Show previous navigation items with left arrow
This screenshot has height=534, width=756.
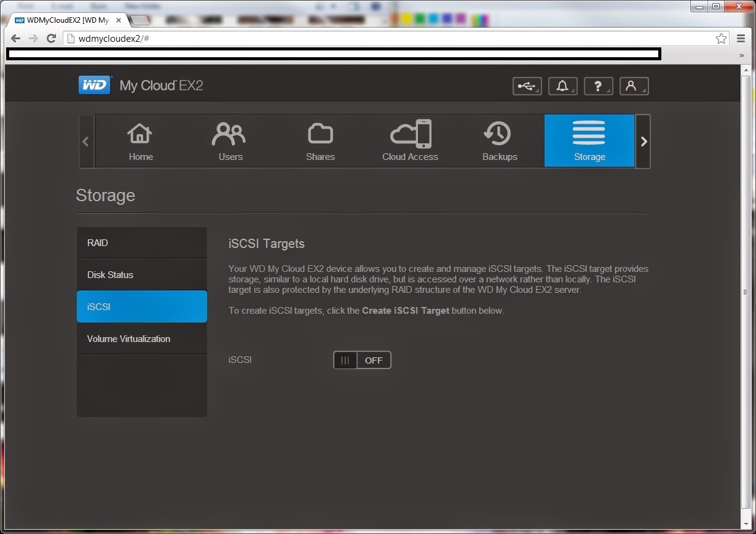86,141
